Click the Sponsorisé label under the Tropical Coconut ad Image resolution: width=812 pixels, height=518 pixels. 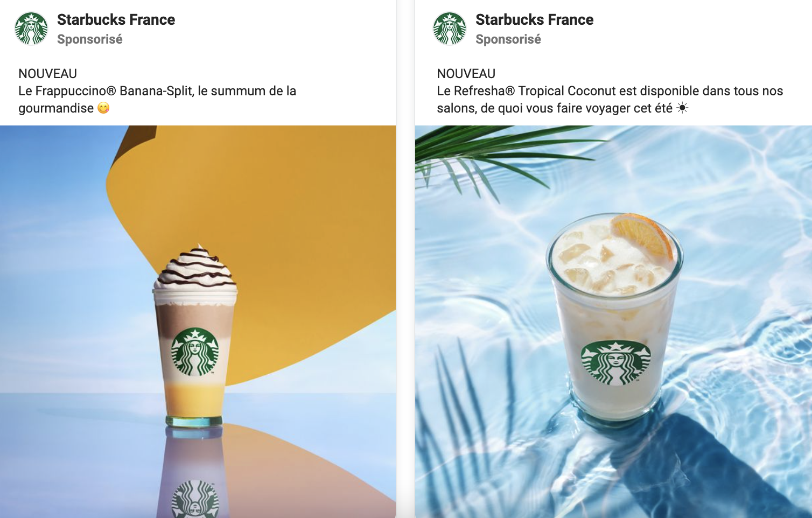508,39
